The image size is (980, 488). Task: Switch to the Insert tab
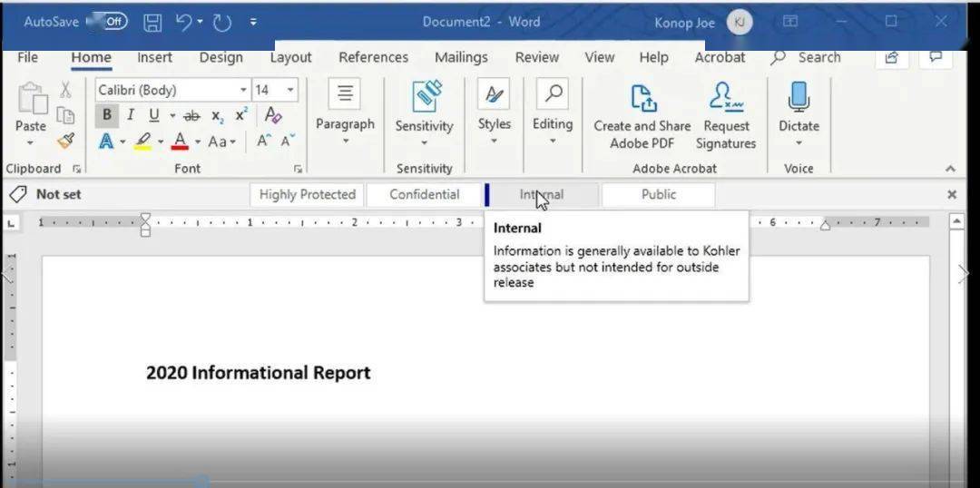(x=154, y=57)
